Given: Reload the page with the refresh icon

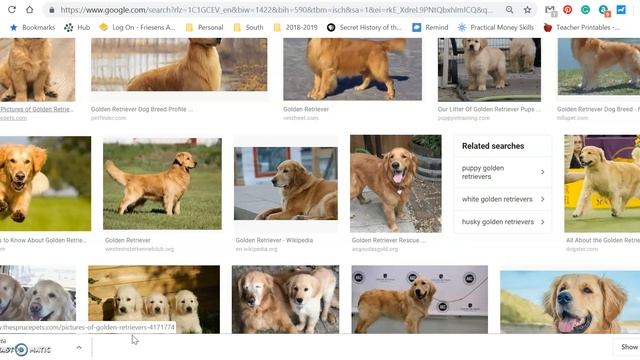Looking at the screenshot, I should 12,9.
